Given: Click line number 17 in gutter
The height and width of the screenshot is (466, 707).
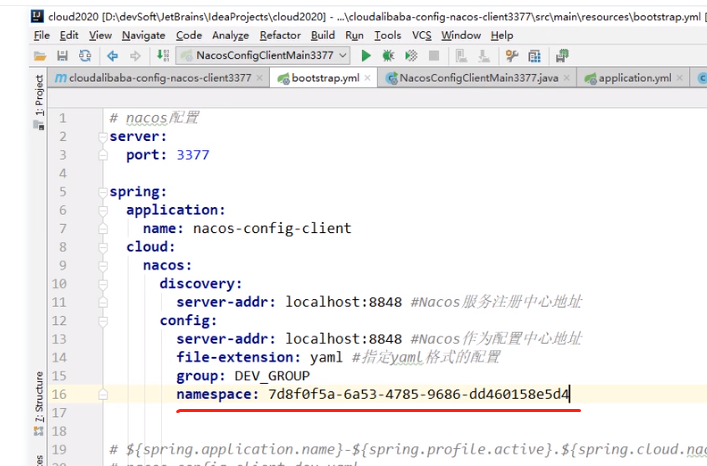Looking at the screenshot, I should 59,413.
